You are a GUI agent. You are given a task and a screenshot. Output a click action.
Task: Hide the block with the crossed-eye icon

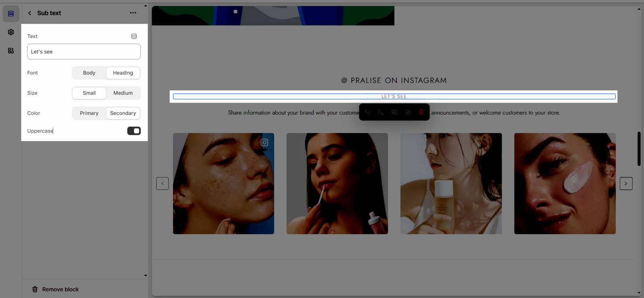pyautogui.click(x=408, y=112)
